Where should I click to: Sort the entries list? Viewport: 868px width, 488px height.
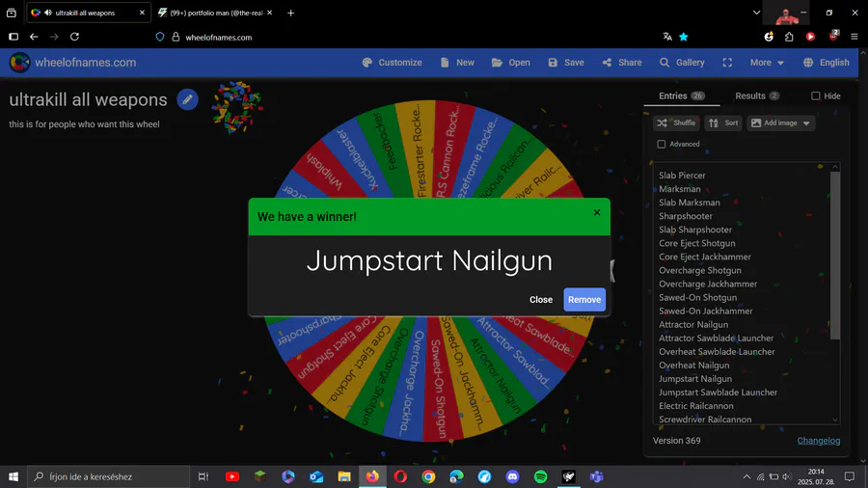(723, 122)
